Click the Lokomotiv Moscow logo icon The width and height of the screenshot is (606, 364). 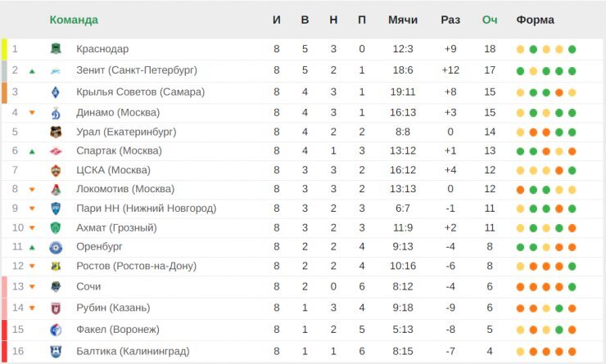pos(56,189)
